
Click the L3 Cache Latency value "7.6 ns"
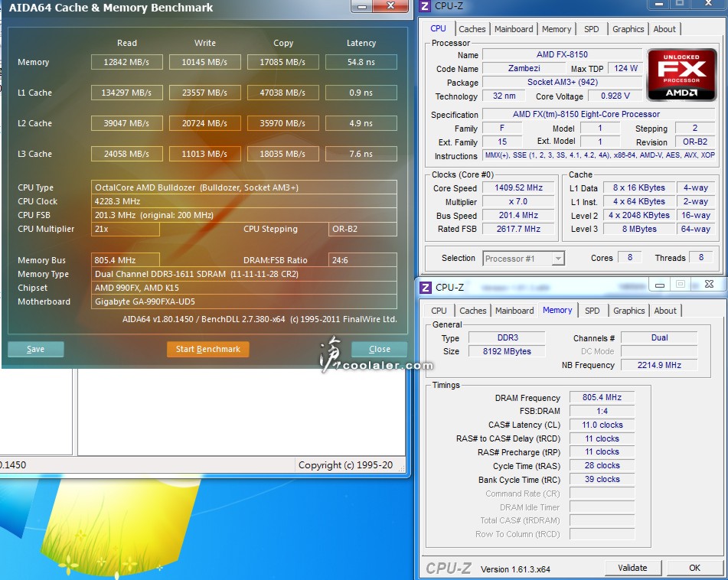pyautogui.click(x=361, y=154)
